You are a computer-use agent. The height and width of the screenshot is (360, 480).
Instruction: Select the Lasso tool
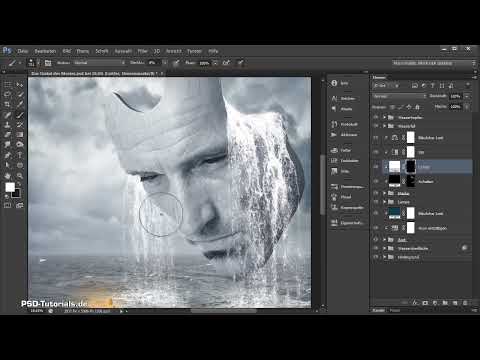7,95
